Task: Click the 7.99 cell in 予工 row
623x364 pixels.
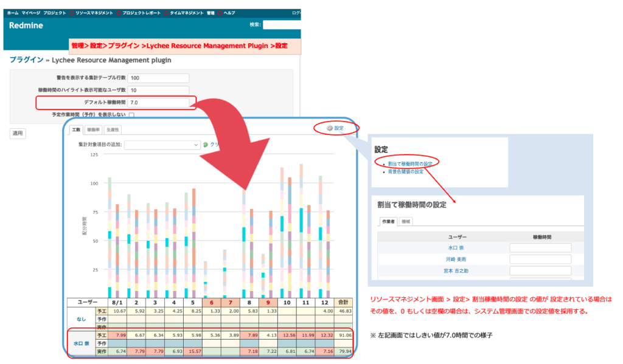Action: point(117,335)
